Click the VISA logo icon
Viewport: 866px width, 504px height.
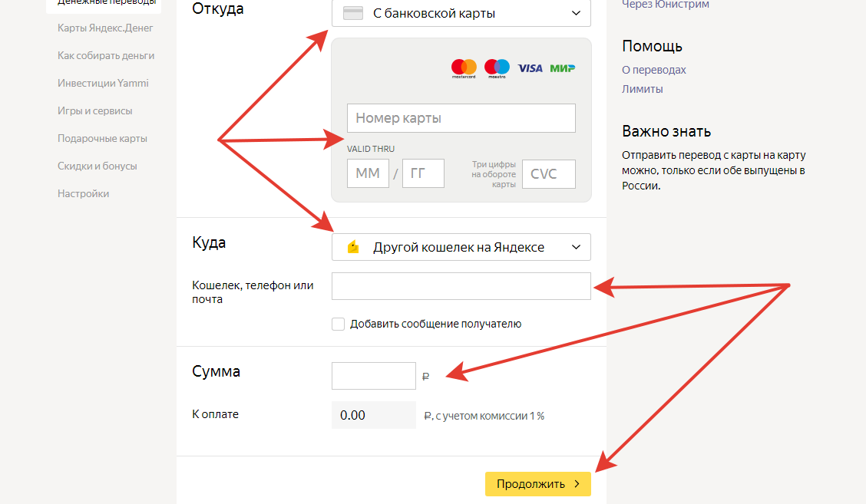[531, 68]
